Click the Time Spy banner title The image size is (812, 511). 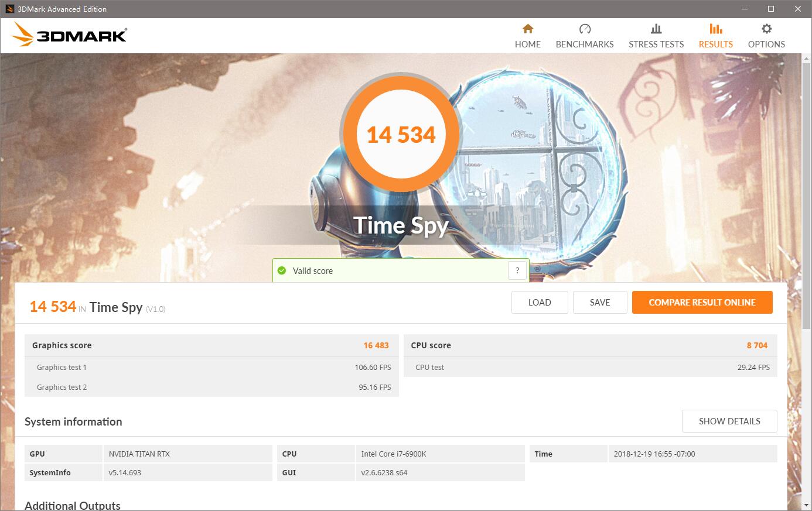(401, 225)
